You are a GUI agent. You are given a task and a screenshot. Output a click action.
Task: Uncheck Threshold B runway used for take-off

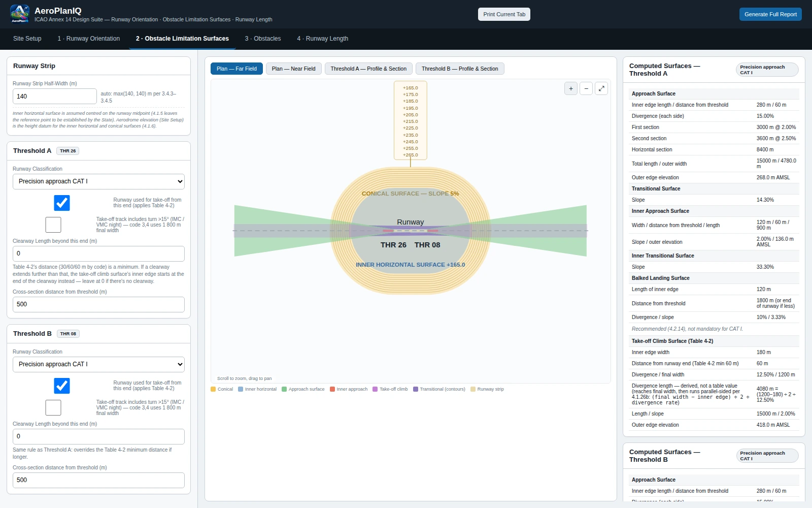[62, 386]
